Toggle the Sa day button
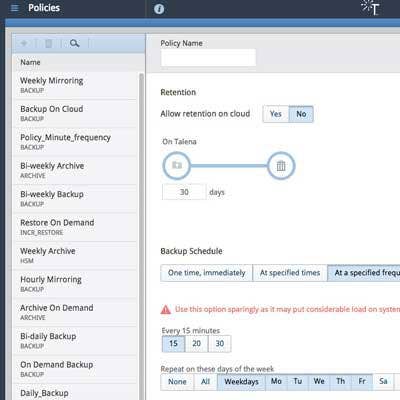Screen dimensions: 400x400 coord(383,382)
